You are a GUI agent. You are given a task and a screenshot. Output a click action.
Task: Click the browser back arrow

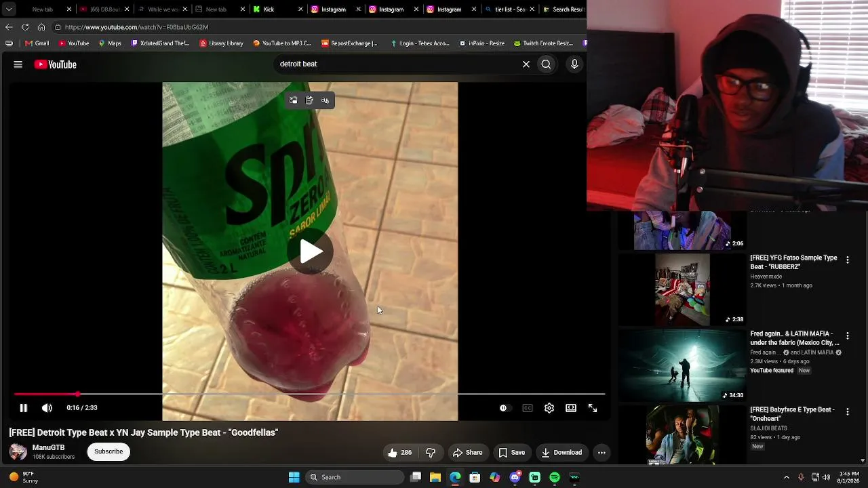[x=9, y=27]
